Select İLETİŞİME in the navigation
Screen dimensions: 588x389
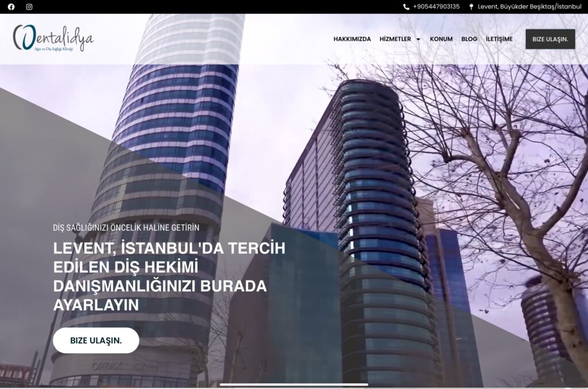point(499,39)
